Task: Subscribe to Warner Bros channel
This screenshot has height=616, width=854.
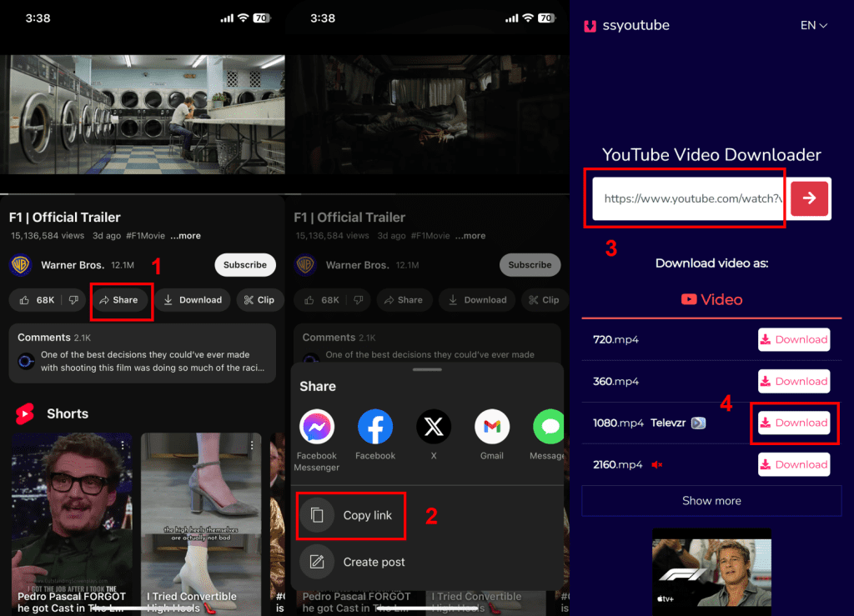Action: click(244, 264)
